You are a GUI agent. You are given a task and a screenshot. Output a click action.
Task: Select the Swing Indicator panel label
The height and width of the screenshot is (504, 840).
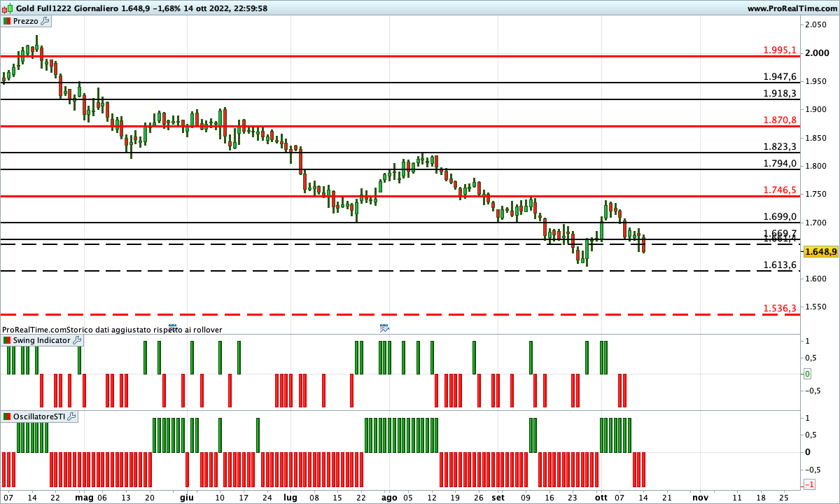[x=41, y=340]
